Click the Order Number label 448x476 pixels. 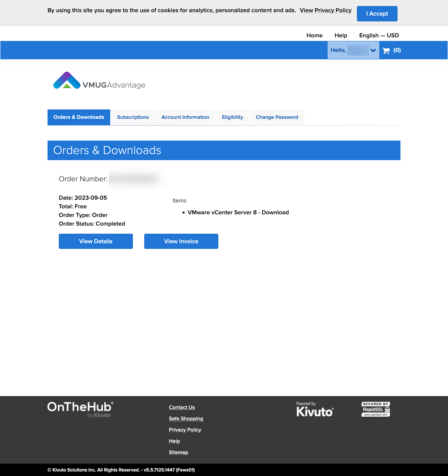[83, 179]
